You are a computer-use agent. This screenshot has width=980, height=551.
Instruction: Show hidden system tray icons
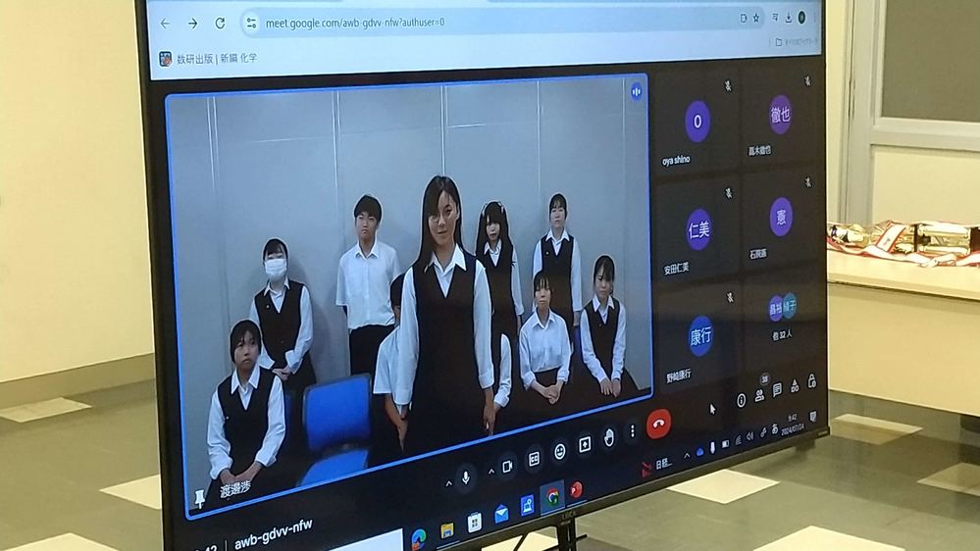click(687, 456)
